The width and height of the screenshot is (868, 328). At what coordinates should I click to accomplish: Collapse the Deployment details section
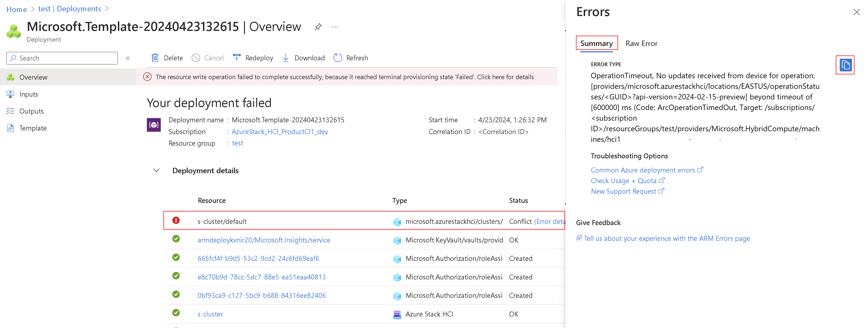(x=156, y=170)
